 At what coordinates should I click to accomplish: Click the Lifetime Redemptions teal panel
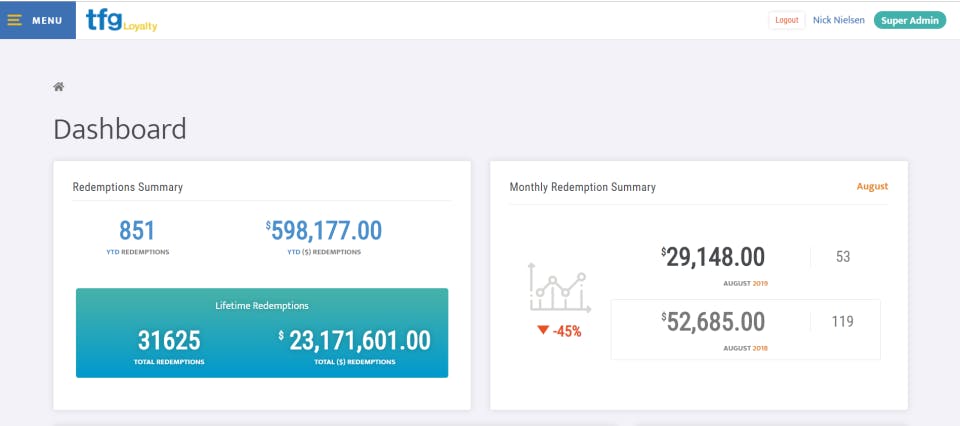click(262, 305)
